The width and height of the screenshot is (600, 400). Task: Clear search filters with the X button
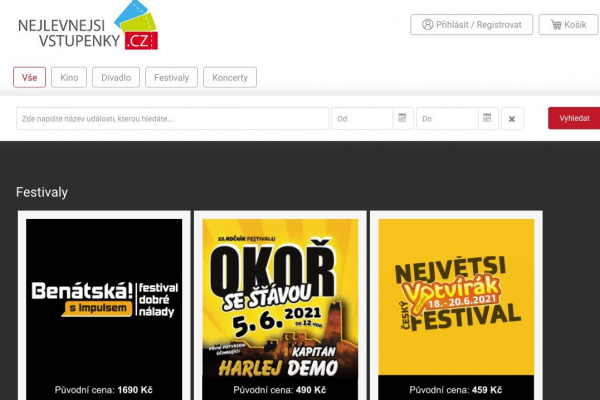coord(512,119)
